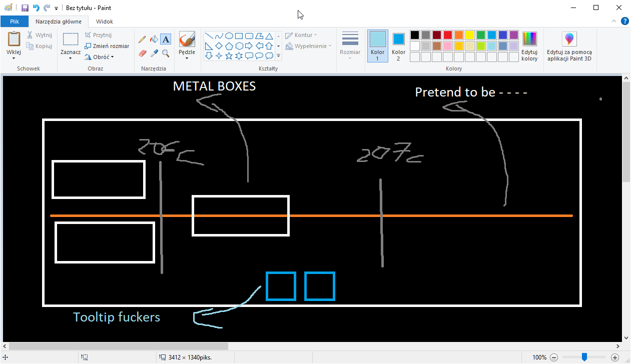Viewport: 631px width, 364px height.
Task: Pick the red color swatch
Action: tap(448, 35)
